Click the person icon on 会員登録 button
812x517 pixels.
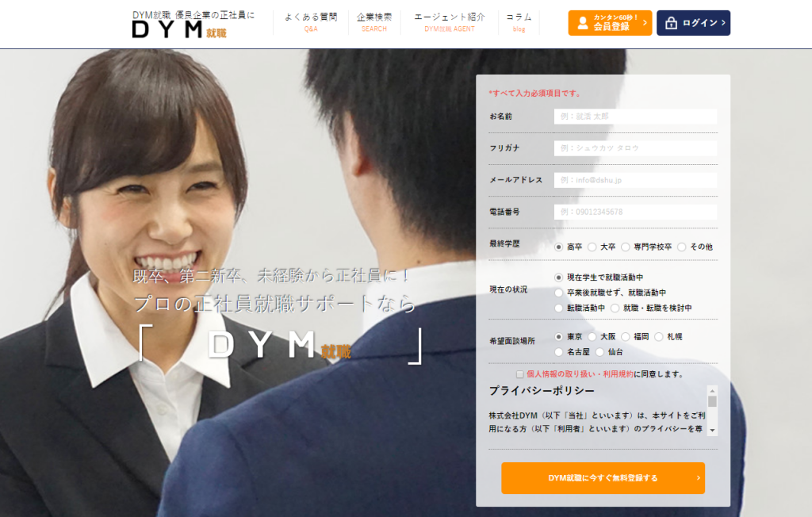click(x=583, y=23)
